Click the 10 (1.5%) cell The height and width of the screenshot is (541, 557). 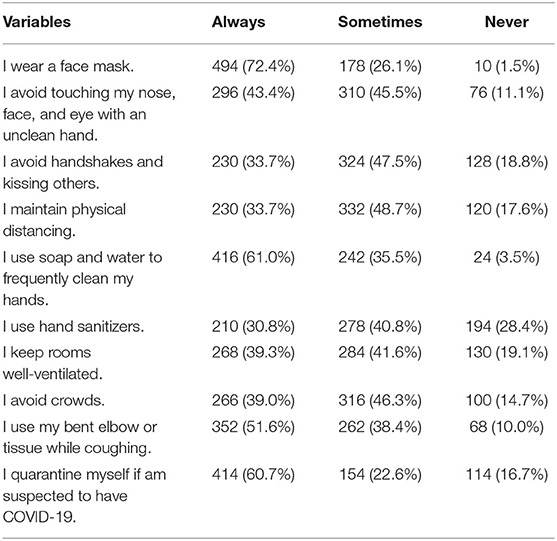[x=507, y=66]
